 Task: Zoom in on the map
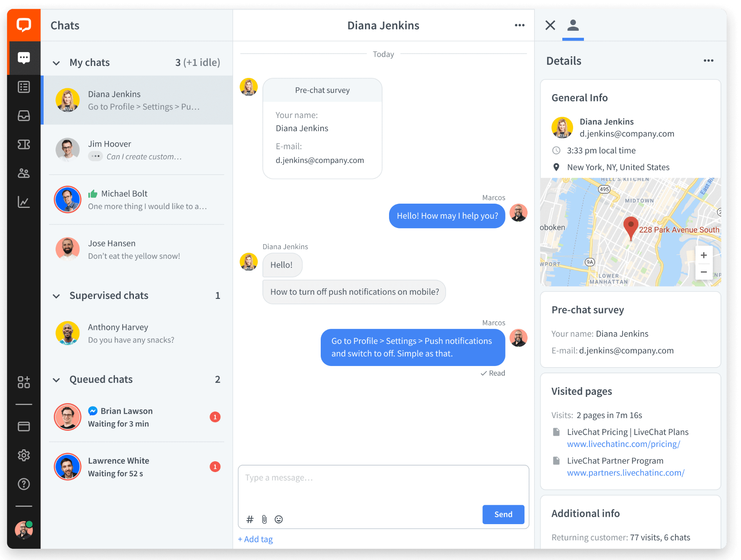click(x=704, y=255)
